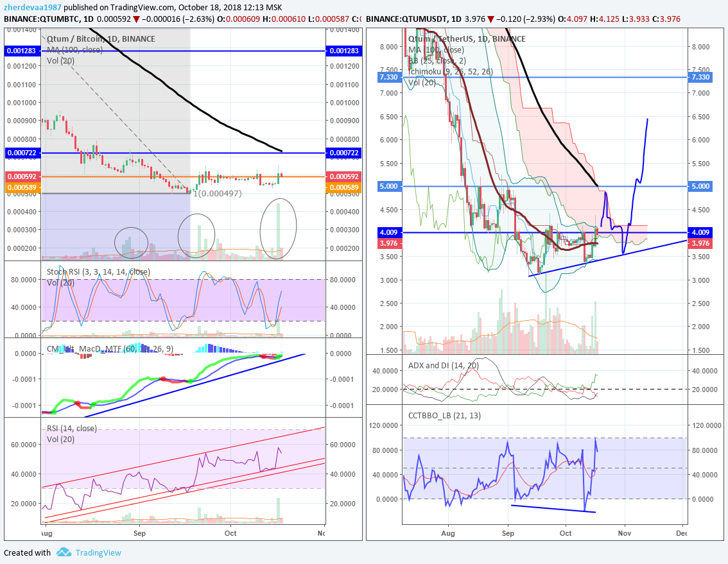Click the 0.001283 label on QTUMBTC left scale
Screen dimensions: 728x564
point(22,51)
